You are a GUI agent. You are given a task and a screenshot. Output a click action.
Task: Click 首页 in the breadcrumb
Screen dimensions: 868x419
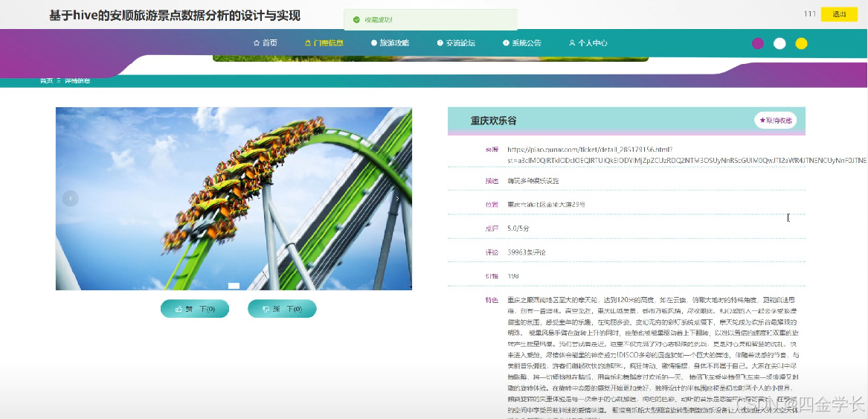(47, 81)
